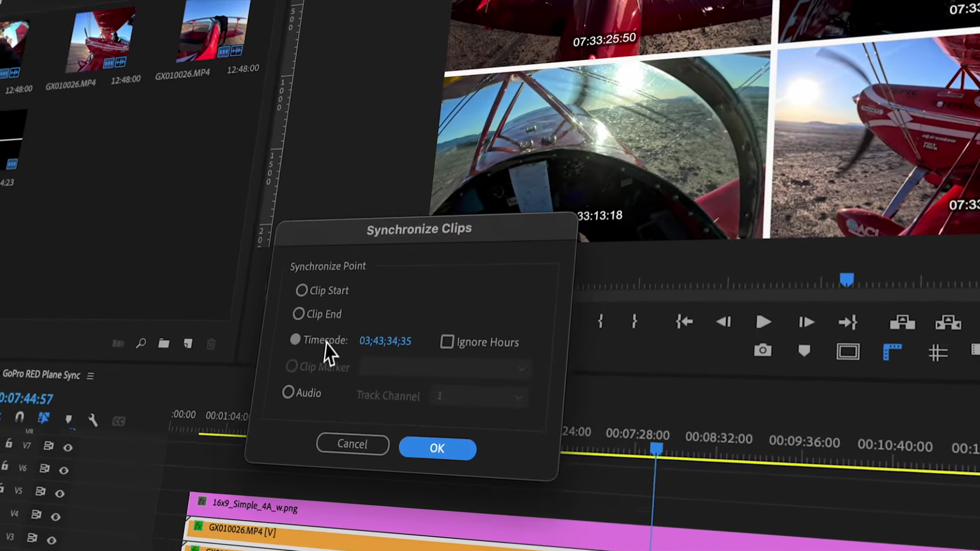
Task: Select the Clip Start radio button
Action: click(x=301, y=290)
